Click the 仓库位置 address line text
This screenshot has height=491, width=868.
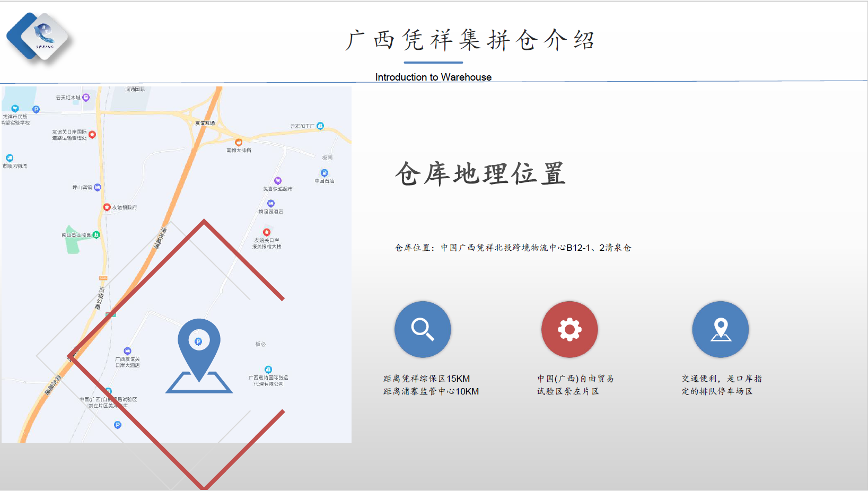pos(513,248)
